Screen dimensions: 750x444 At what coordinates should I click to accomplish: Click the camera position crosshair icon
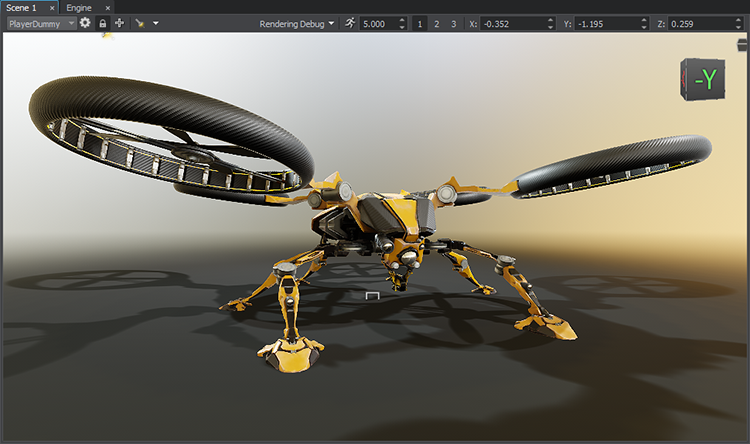(x=119, y=23)
